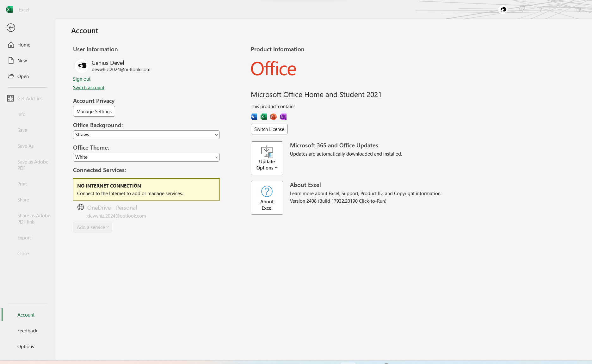Click the Switch account link

click(89, 88)
